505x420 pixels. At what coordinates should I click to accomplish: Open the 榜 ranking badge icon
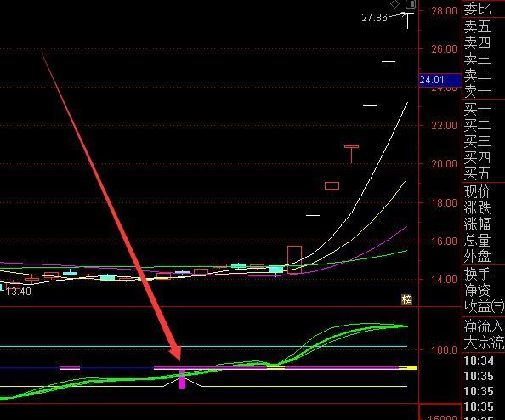point(406,300)
